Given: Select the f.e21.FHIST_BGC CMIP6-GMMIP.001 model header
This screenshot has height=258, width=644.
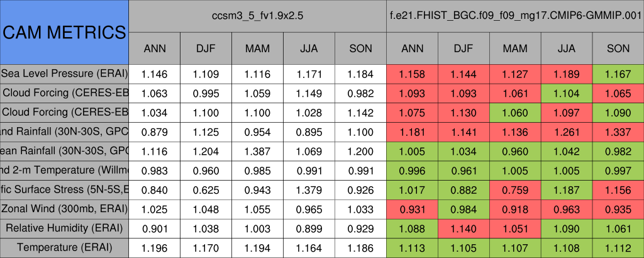Looking at the screenshot, I should tap(515, 16).
